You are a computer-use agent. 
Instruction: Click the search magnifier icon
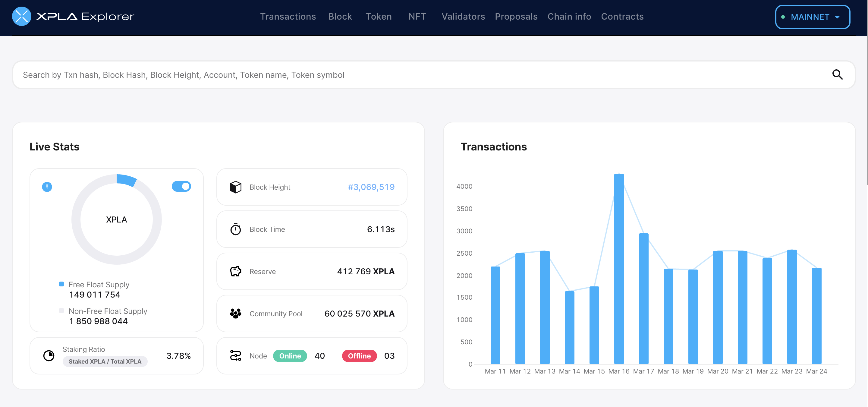838,74
